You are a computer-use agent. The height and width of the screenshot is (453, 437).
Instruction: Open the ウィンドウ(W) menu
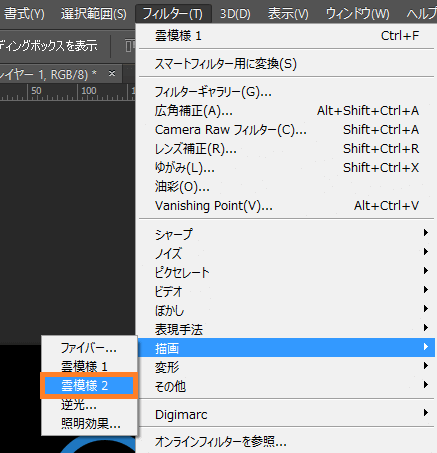[x=357, y=14]
